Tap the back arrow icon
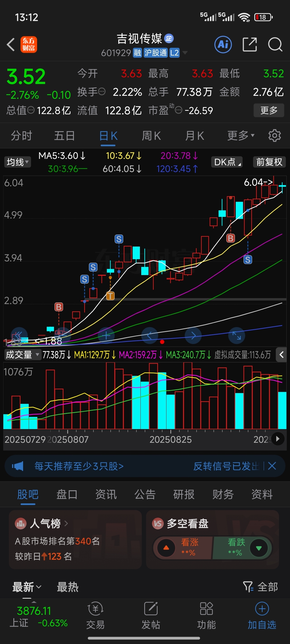Viewport: 290px width, 644px height. (x=11, y=45)
